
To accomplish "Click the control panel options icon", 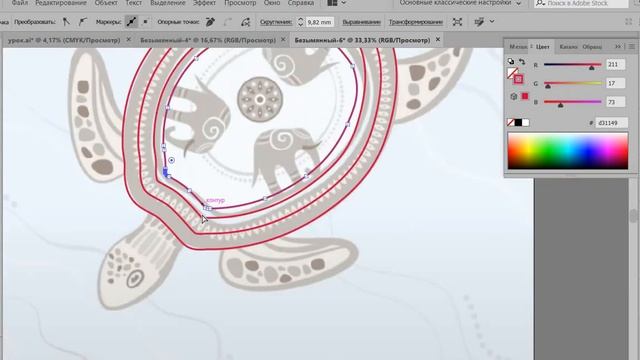I will pyautogui.click(x=629, y=22).
